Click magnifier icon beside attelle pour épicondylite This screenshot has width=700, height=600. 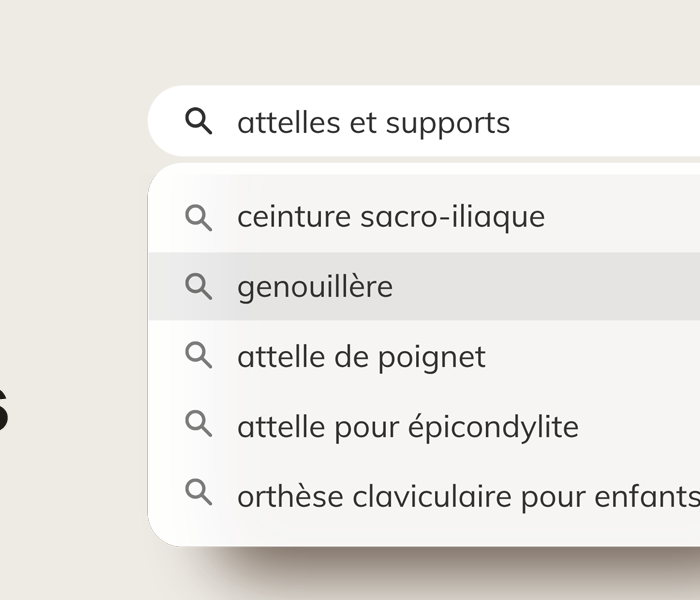[x=199, y=424]
